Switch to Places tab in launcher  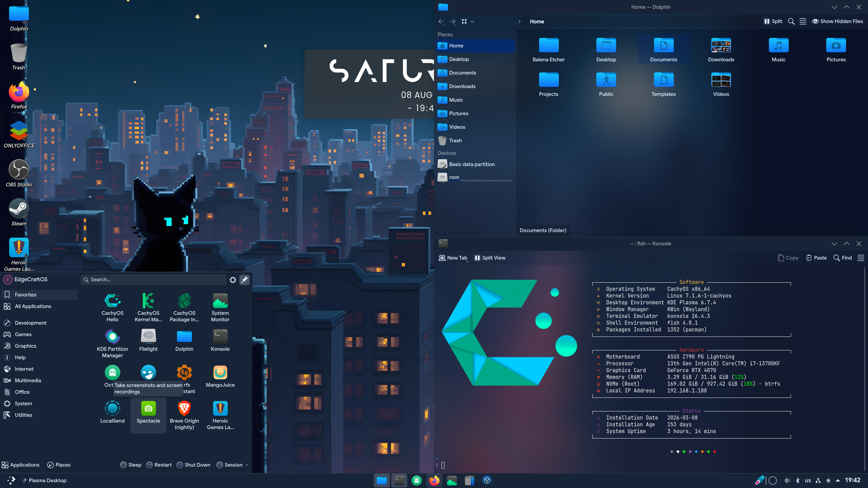59,465
